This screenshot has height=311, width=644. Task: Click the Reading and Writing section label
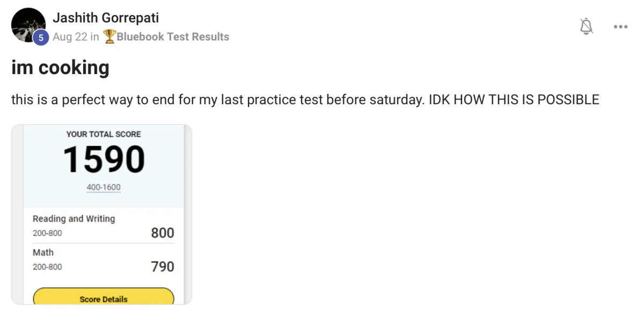[x=74, y=219]
